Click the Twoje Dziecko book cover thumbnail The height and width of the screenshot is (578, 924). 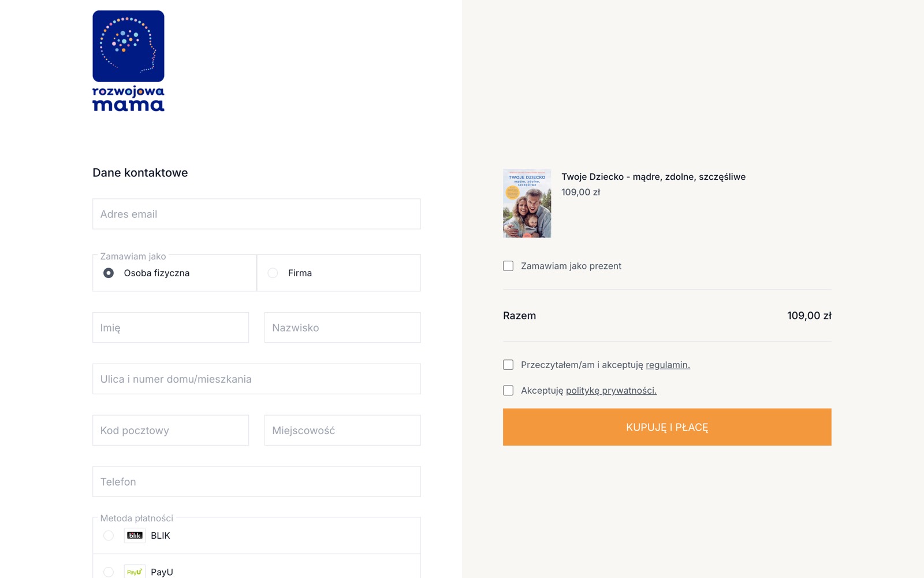tap(527, 203)
